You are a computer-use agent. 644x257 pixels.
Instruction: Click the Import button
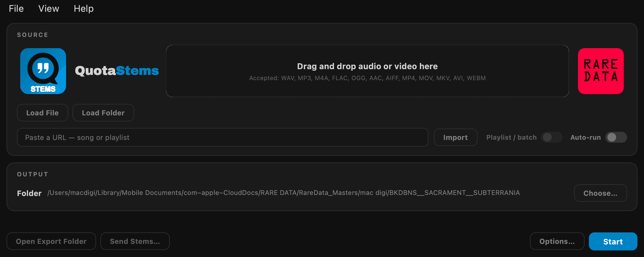point(455,137)
